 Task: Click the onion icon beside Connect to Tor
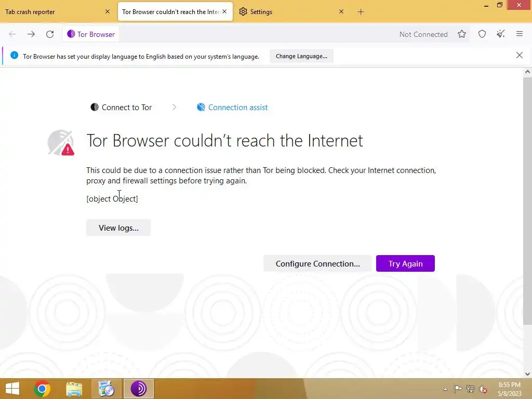click(x=95, y=107)
